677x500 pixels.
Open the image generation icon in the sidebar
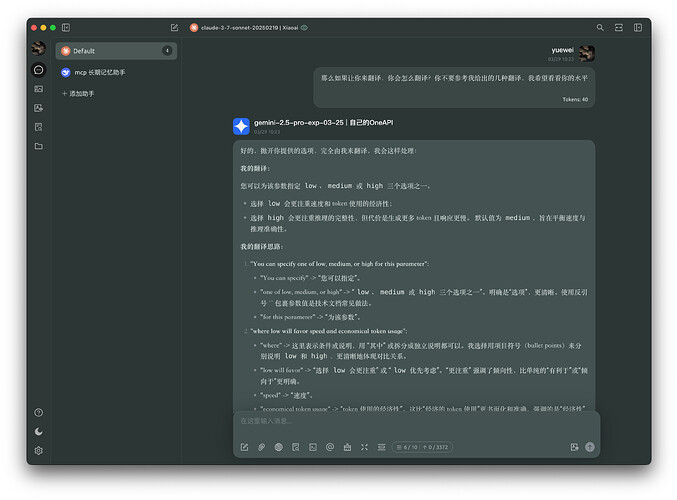[x=38, y=108]
